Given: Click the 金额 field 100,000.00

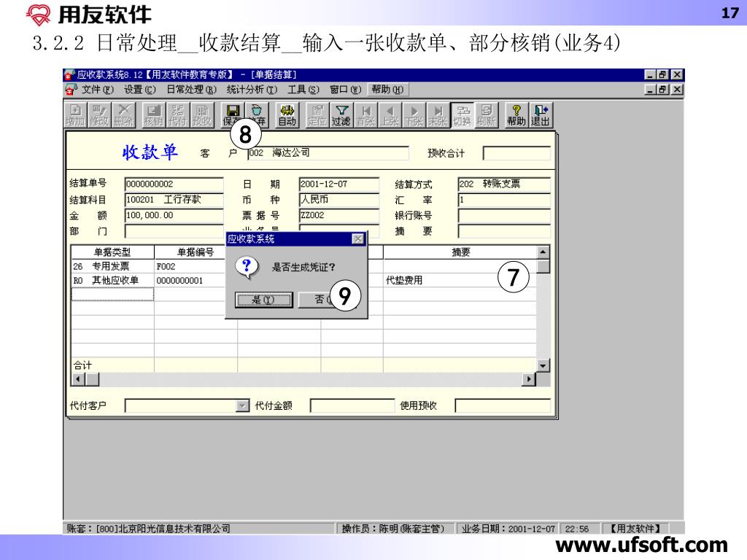Looking at the screenshot, I should (x=174, y=215).
